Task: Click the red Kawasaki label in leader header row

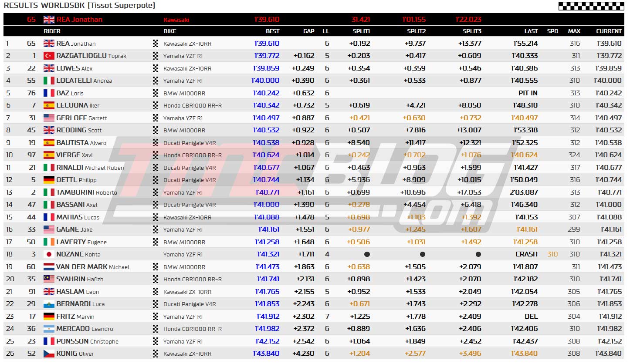Action: (x=176, y=20)
